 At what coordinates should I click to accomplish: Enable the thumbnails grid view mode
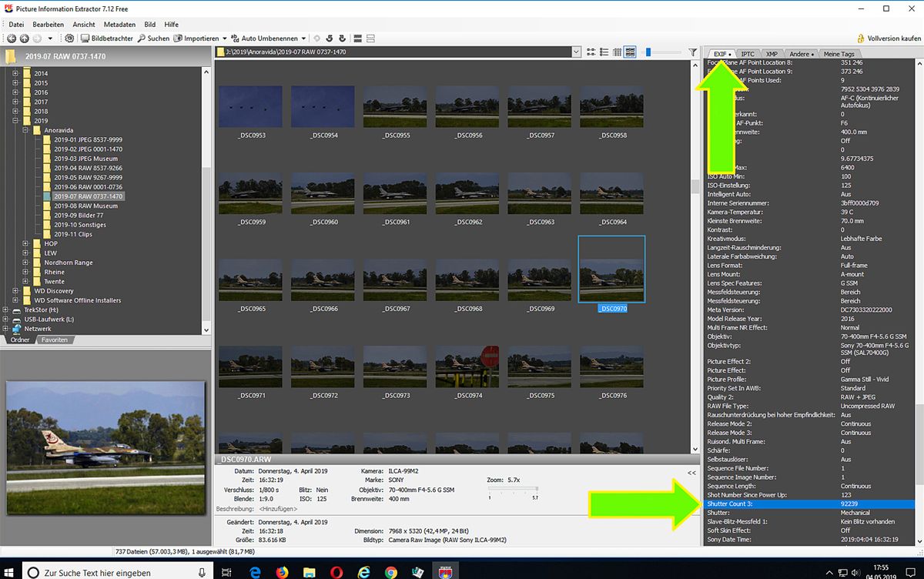pyautogui.click(x=631, y=52)
